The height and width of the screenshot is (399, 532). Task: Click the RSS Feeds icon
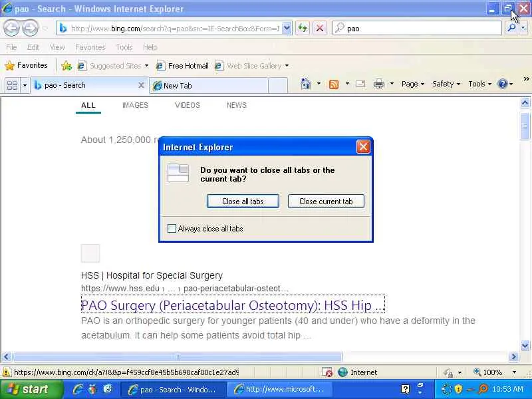coord(334,84)
